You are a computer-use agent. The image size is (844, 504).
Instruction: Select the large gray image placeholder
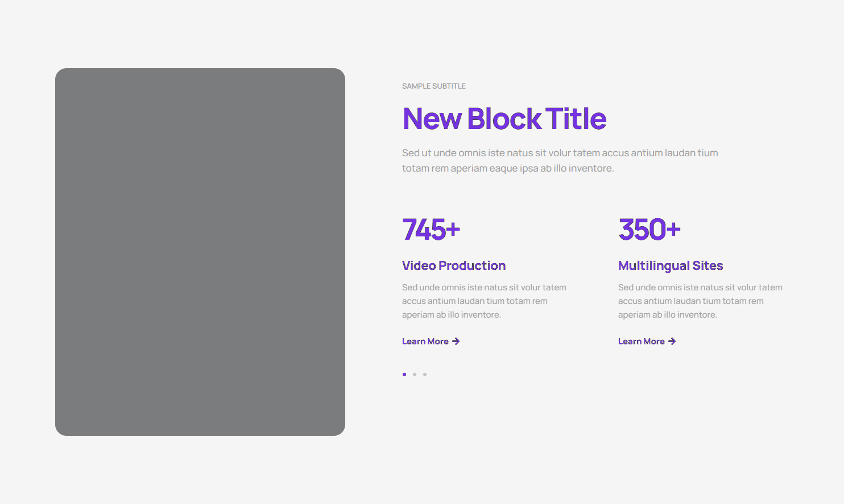(x=200, y=252)
